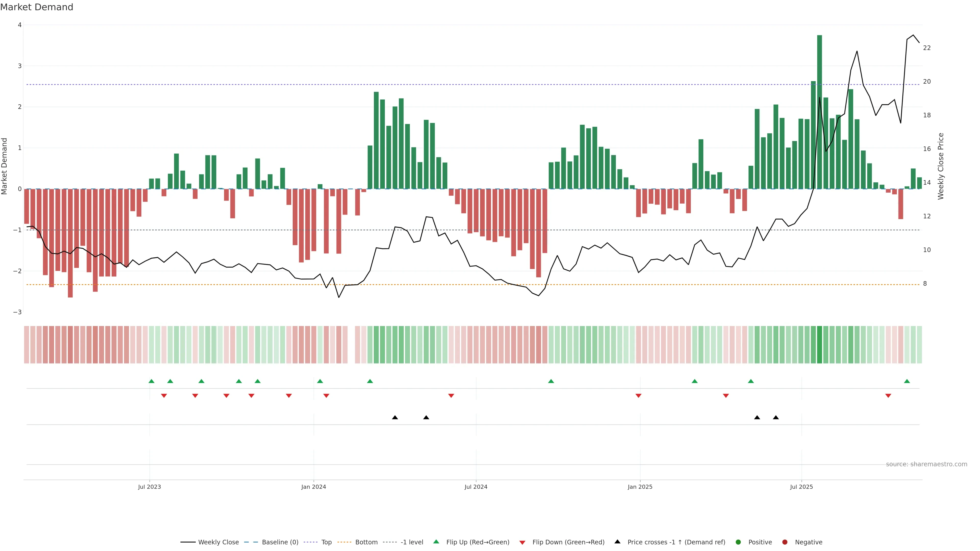Click the dark red Negative legend dot
The image size is (980, 551).
[x=785, y=542]
